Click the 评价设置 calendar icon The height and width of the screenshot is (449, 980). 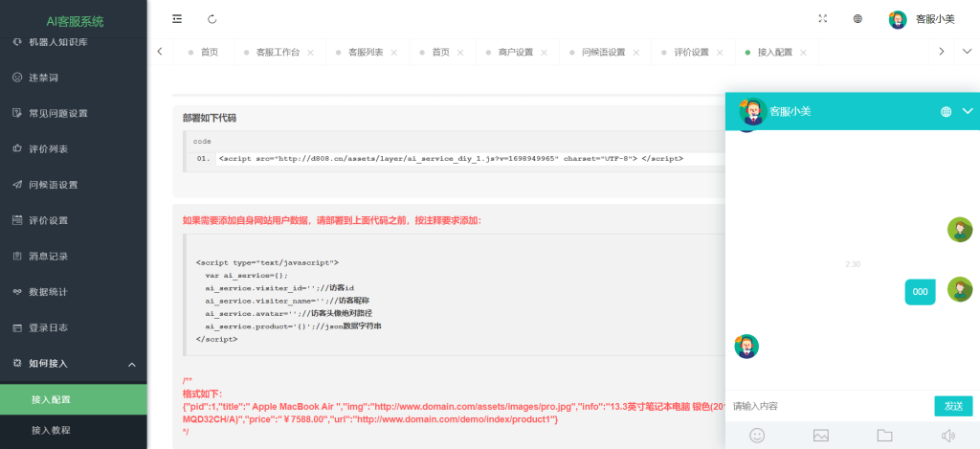point(17,220)
